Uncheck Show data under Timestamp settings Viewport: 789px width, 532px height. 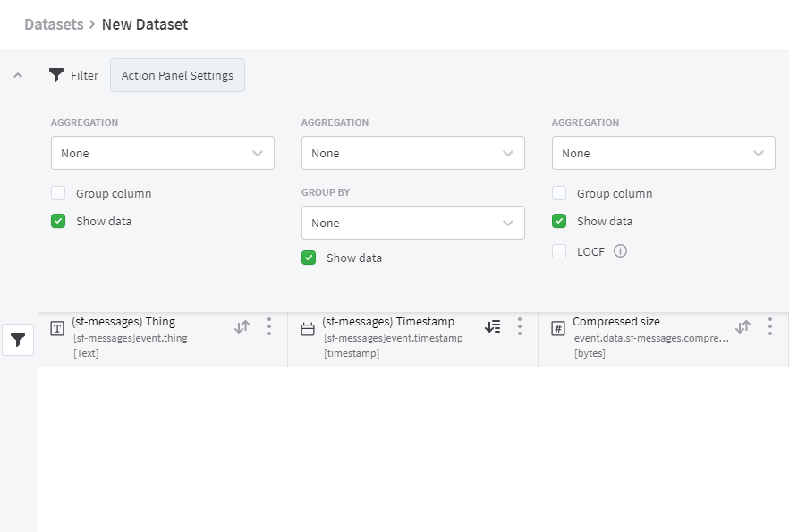309,258
